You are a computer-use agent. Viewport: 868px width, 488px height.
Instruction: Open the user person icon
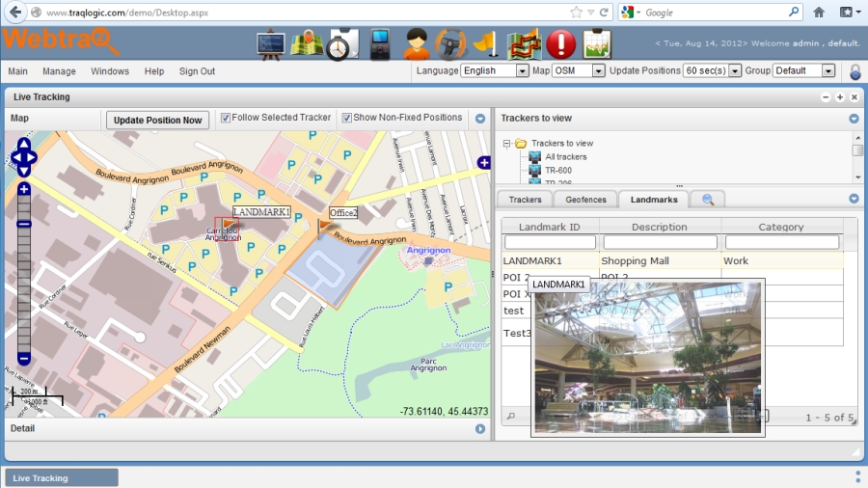coord(417,43)
